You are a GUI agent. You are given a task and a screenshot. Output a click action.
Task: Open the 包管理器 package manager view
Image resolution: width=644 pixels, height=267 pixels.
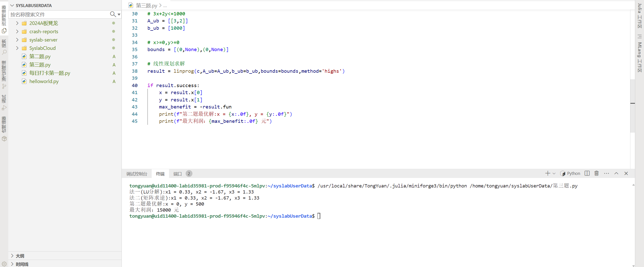tap(4, 129)
